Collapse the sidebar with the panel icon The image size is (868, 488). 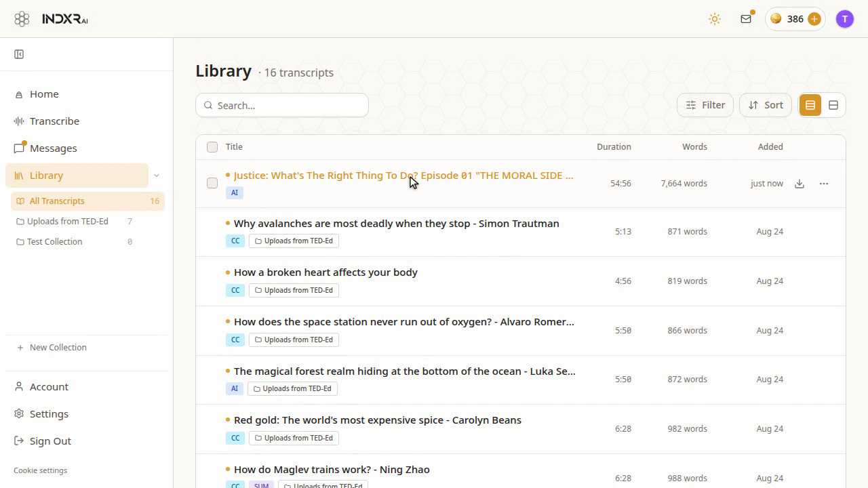click(19, 54)
